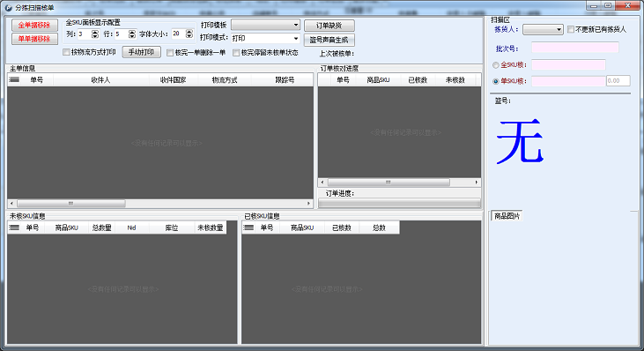Check 不更新已有拣货人 option
This screenshot has height=351, width=644.
571,30
